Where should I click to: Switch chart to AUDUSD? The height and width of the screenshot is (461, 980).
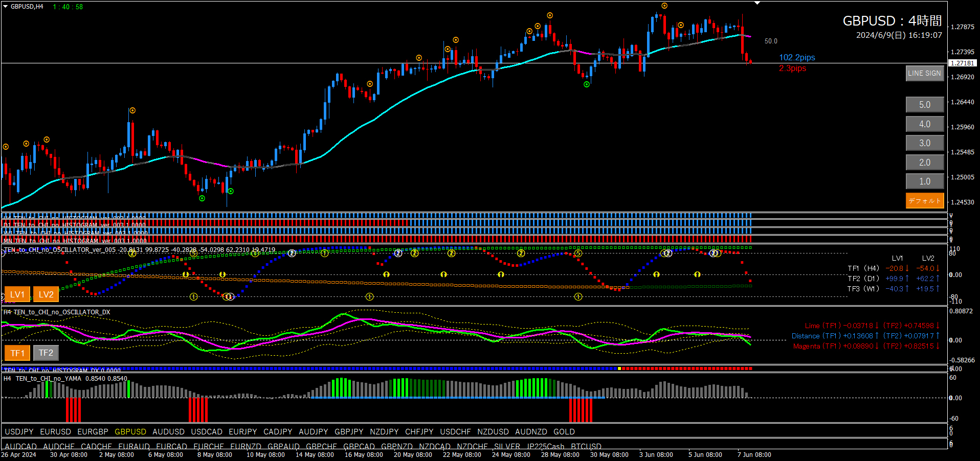pyautogui.click(x=168, y=432)
